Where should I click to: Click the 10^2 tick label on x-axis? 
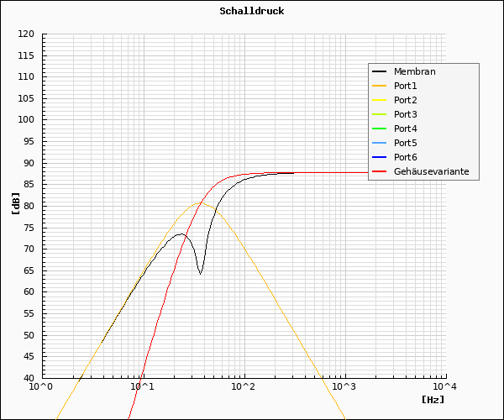pos(244,387)
